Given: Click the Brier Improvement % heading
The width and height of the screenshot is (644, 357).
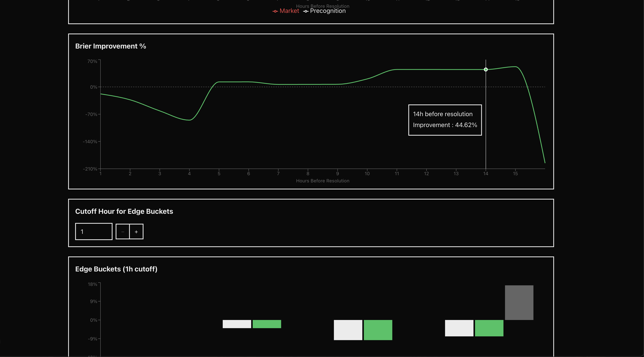Looking at the screenshot, I should coord(111,46).
